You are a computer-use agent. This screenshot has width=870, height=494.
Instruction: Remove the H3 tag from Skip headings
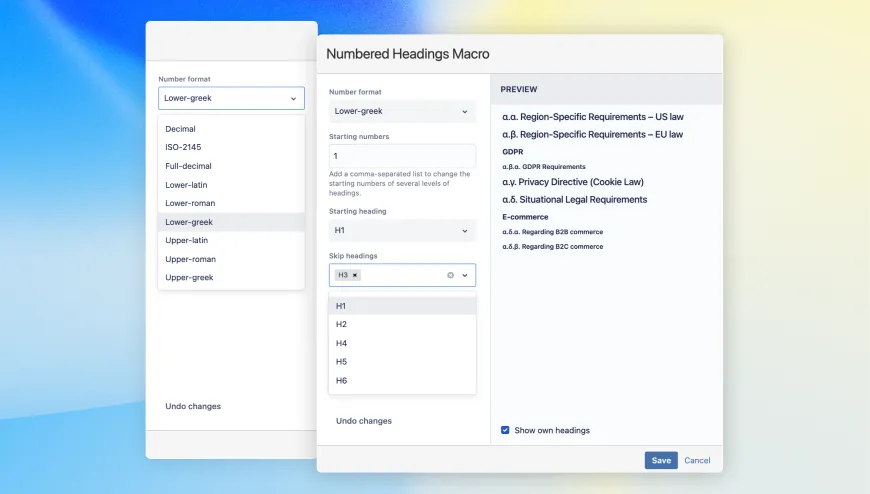355,275
